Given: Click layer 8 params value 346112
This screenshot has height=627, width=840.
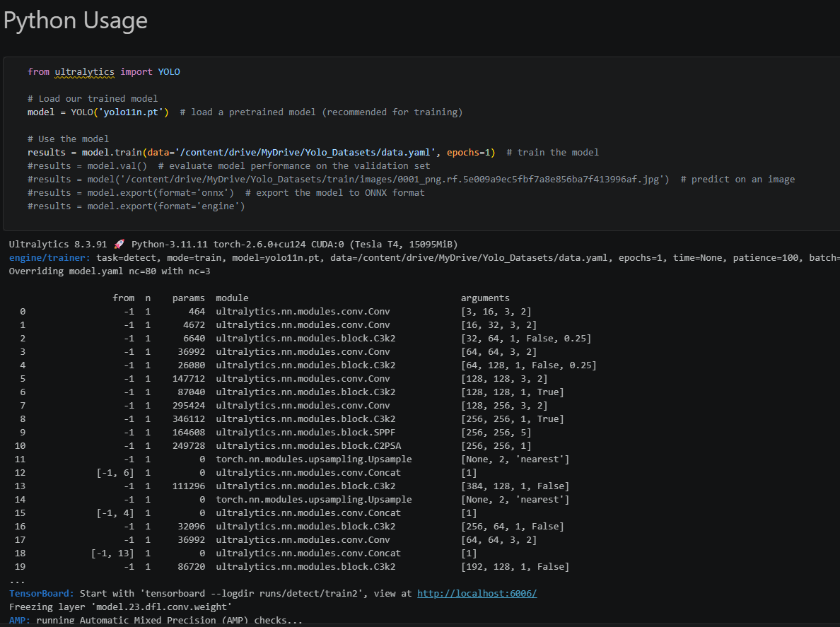Looking at the screenshot, I should tap(189, 418).
